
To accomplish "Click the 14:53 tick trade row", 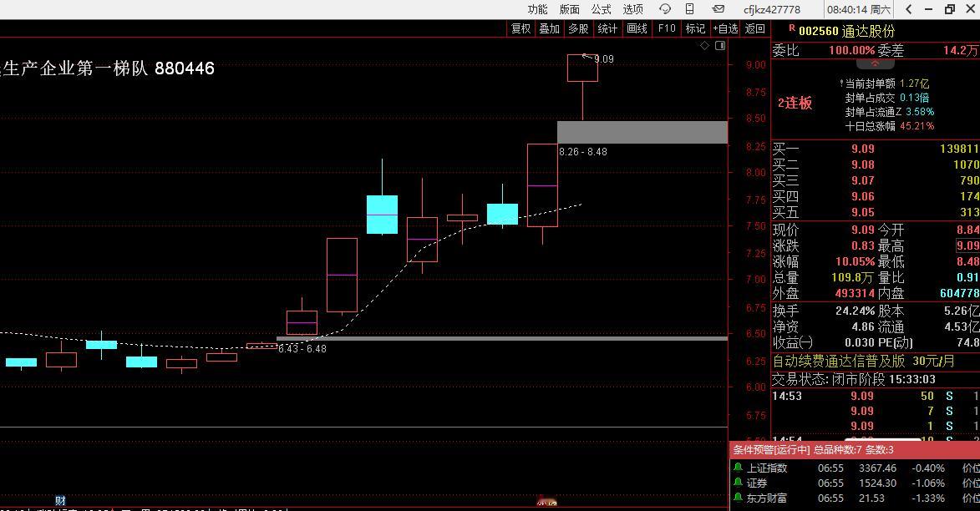I will tap(876, 396).
